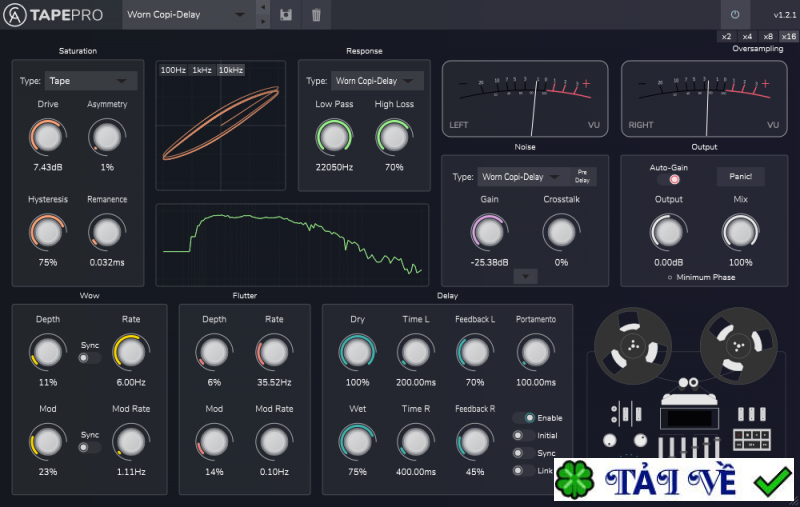
Task: Select x16 oversampling option
Action: (788, 36)
